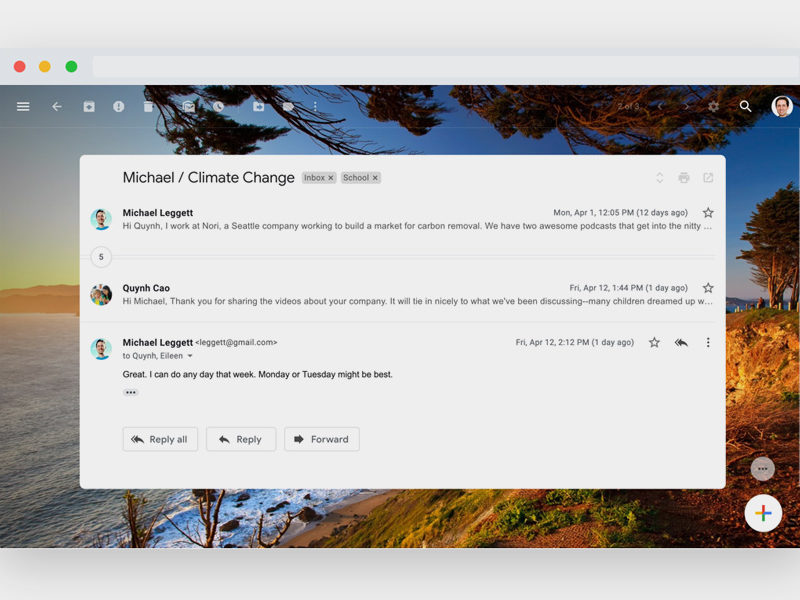Archive this conversation
Screen dimensions: 800x600
pos(89,106)
